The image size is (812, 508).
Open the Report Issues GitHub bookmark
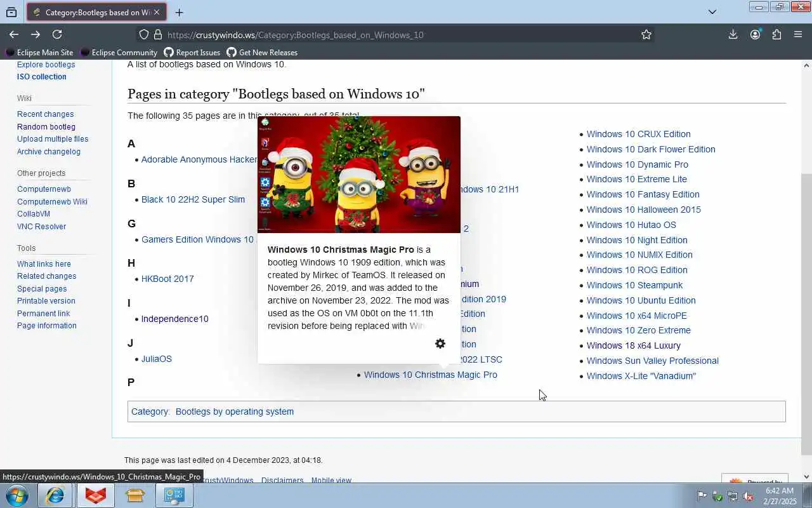pos(192,53)
